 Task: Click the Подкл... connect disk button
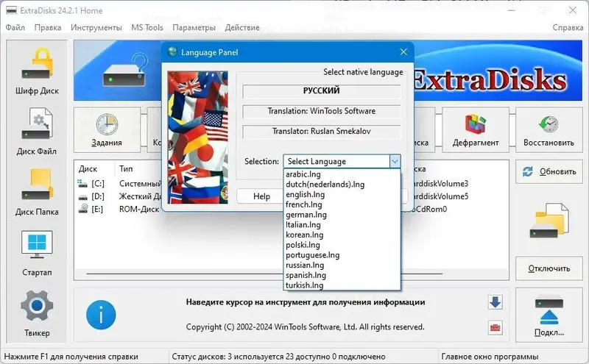549,315
